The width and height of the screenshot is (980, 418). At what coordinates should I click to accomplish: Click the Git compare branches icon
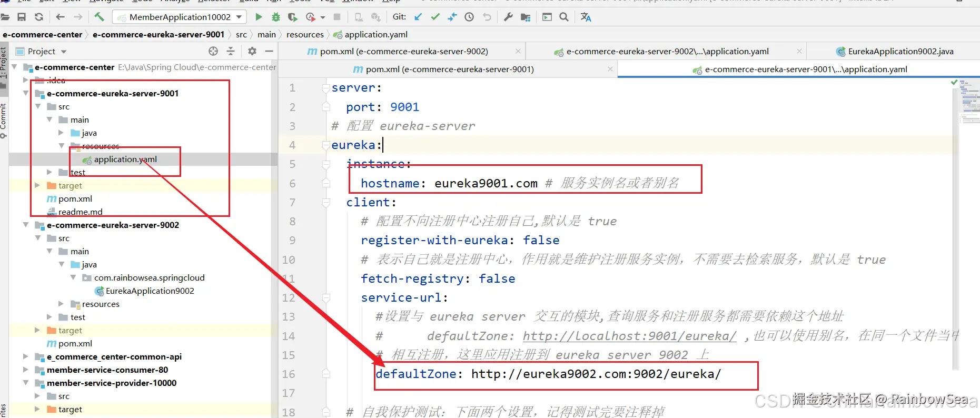[x=452, y=17]
